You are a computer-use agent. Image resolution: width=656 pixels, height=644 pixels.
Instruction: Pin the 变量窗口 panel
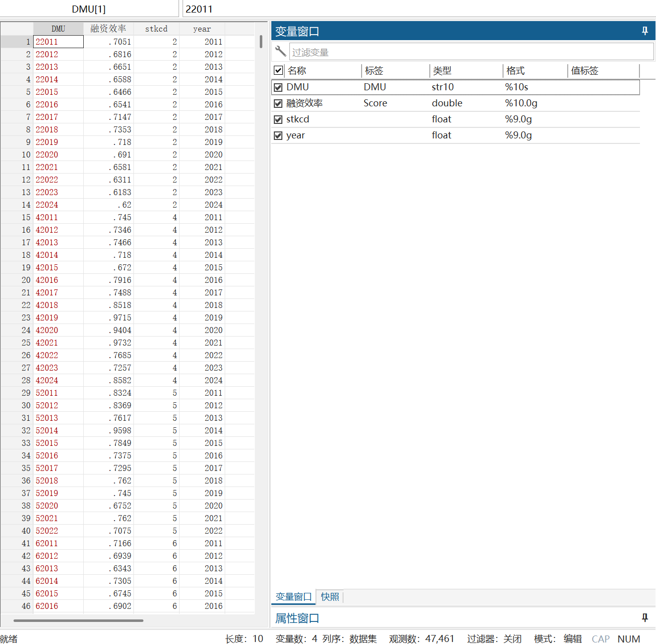point(644,31)
